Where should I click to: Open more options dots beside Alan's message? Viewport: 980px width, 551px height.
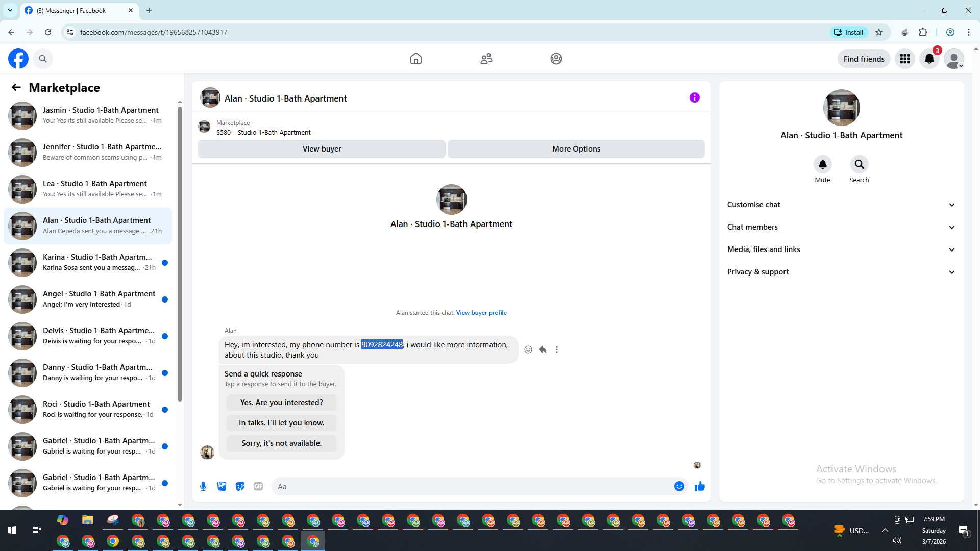557,349
